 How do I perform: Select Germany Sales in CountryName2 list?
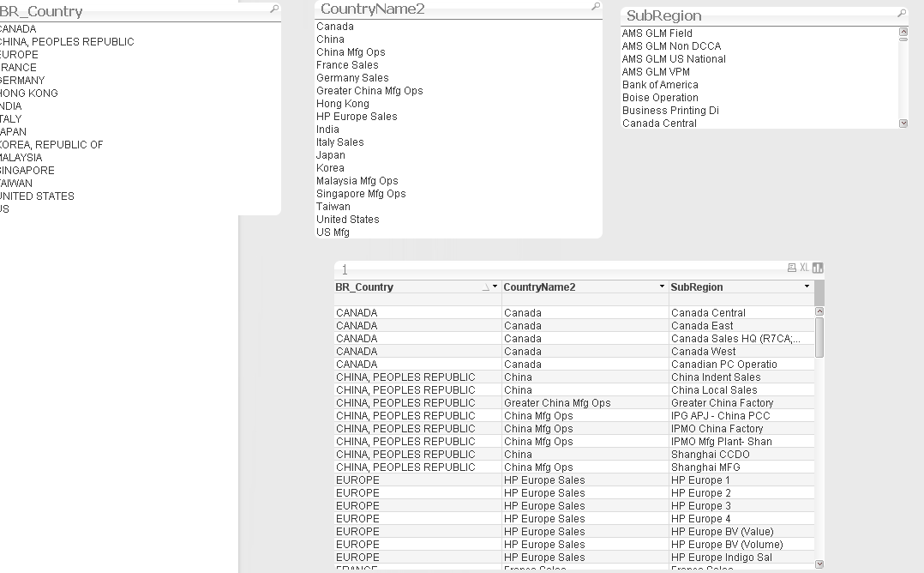coord(352,78)
